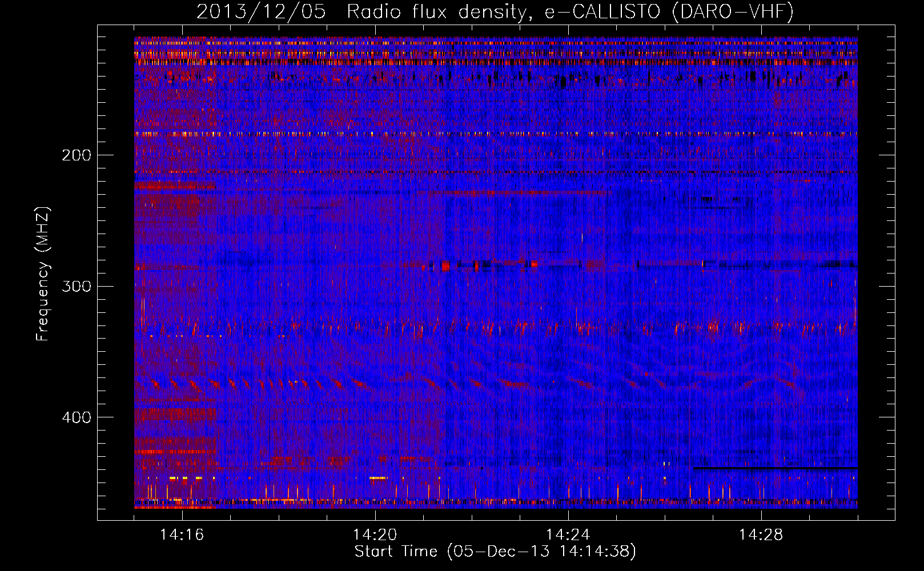Click the plot title text
Image resolution: width=924 pixels, height=571 pixels.
click(495, 12)
